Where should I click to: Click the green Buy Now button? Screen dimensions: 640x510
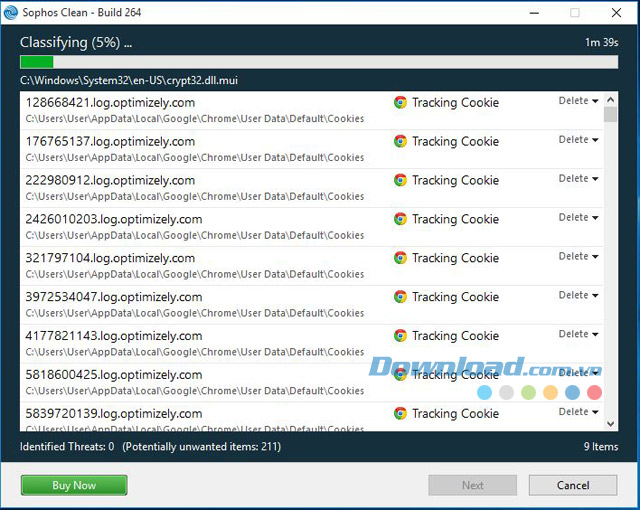point(74,485)
